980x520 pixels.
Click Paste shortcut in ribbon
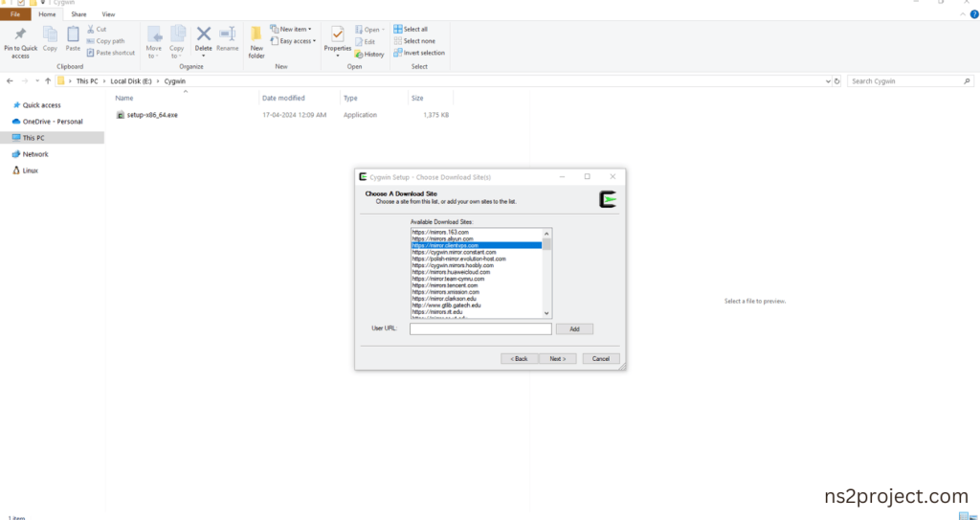111,53
